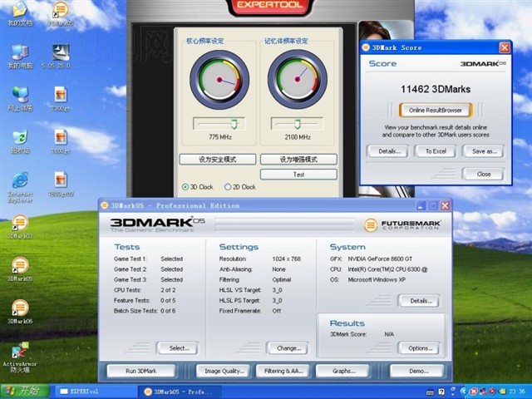Click the NVIDIA GeForce 8600 GT text
The image size is (532, 399).
coord(380,259)
